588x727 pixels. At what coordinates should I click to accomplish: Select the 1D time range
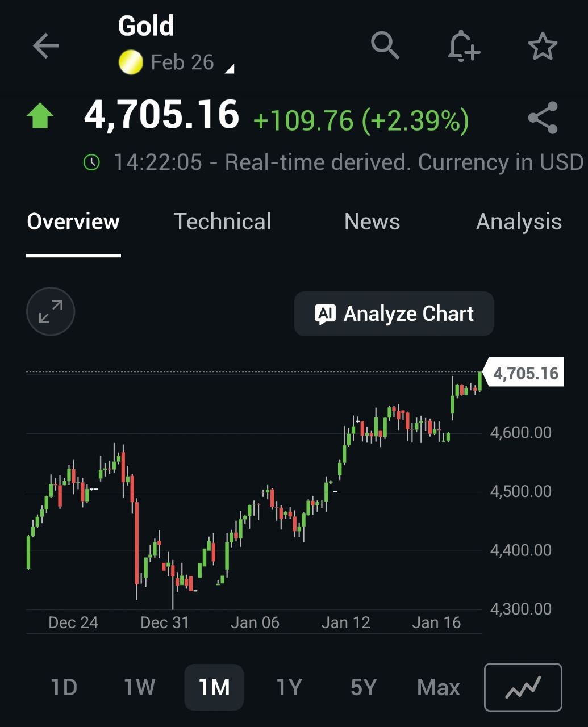[64, 687]
